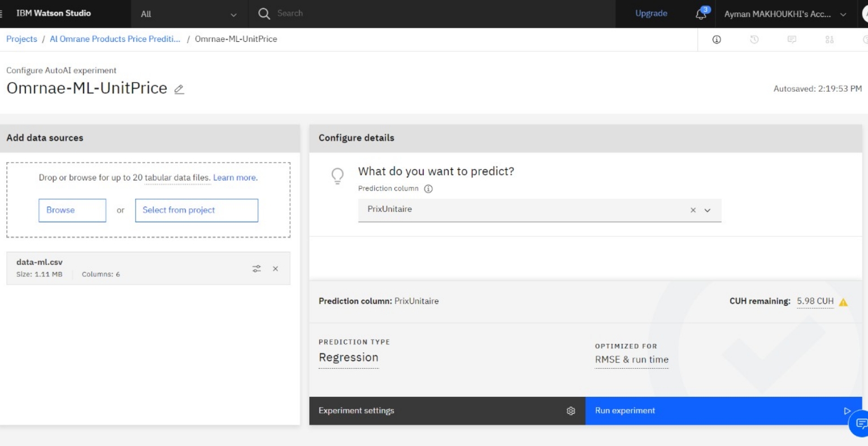Click the Prediction column info icon
868x446 pixels.
tap(428, 189)
